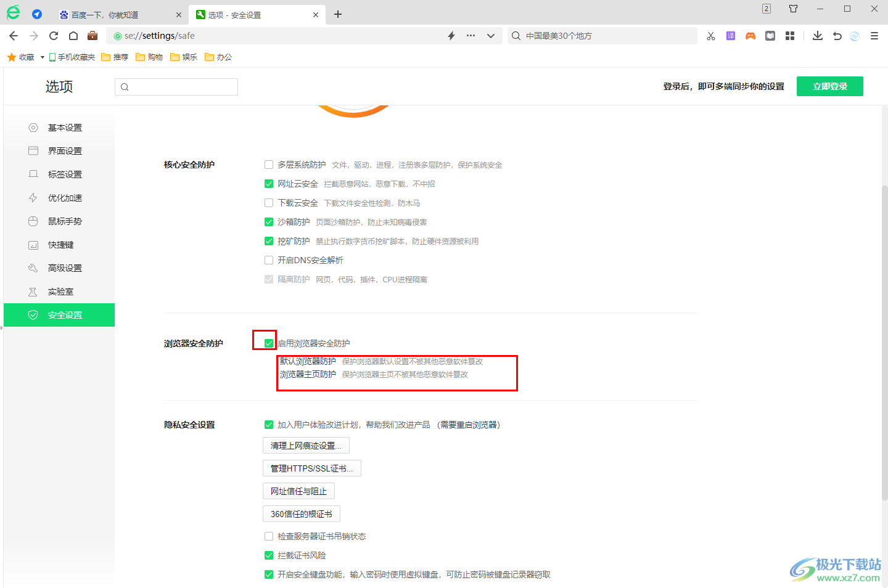Viewport: 888px width, 588px height.
Task: Toggle 挖矿防护 checkbox
Action: point(269,241)
